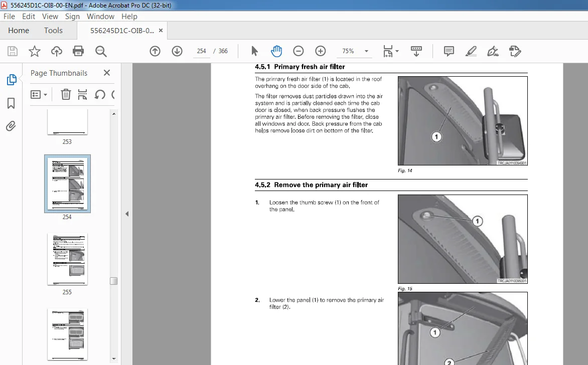This screenshot has width=588, height=365.
Task: Switch to the Tools tab
Action: pos(53,31)
